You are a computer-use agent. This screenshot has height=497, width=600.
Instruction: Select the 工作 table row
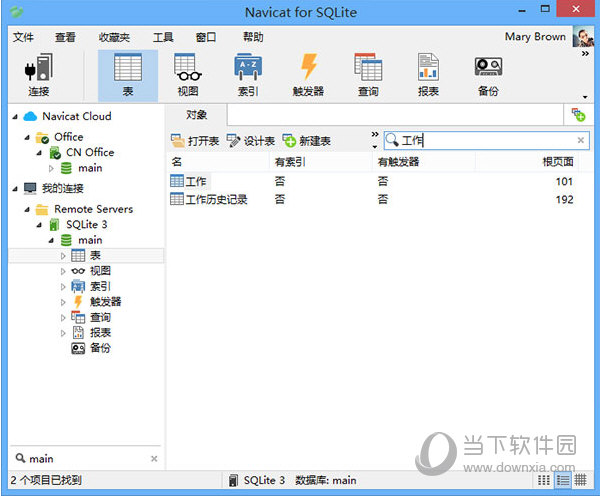[x=375, y=181]
